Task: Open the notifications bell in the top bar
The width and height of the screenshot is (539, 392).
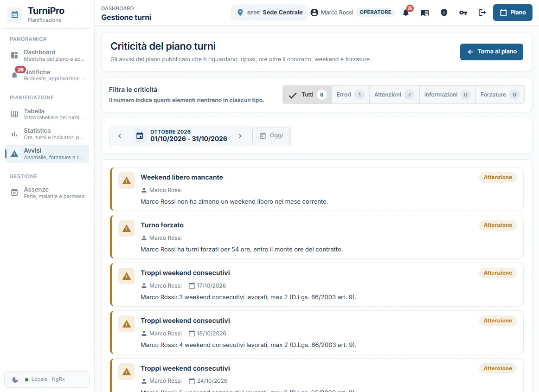Action: pyautogui.click(x=406, y=13)
